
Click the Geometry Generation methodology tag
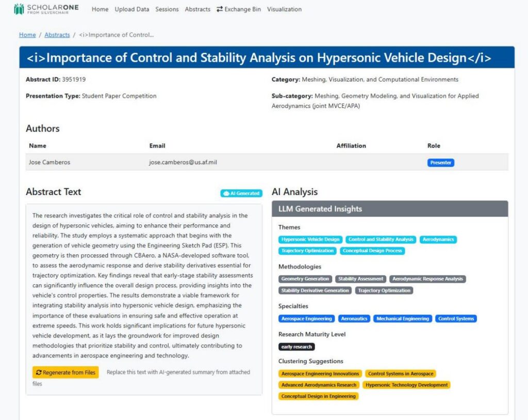pyautogui.click(x=305, y=279)
